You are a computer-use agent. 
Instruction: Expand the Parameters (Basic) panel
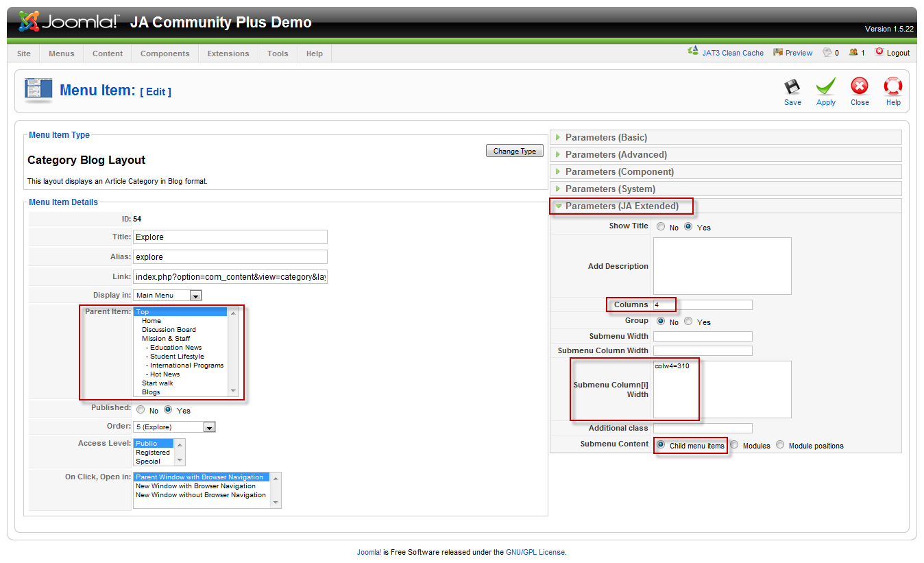(606, 138)
